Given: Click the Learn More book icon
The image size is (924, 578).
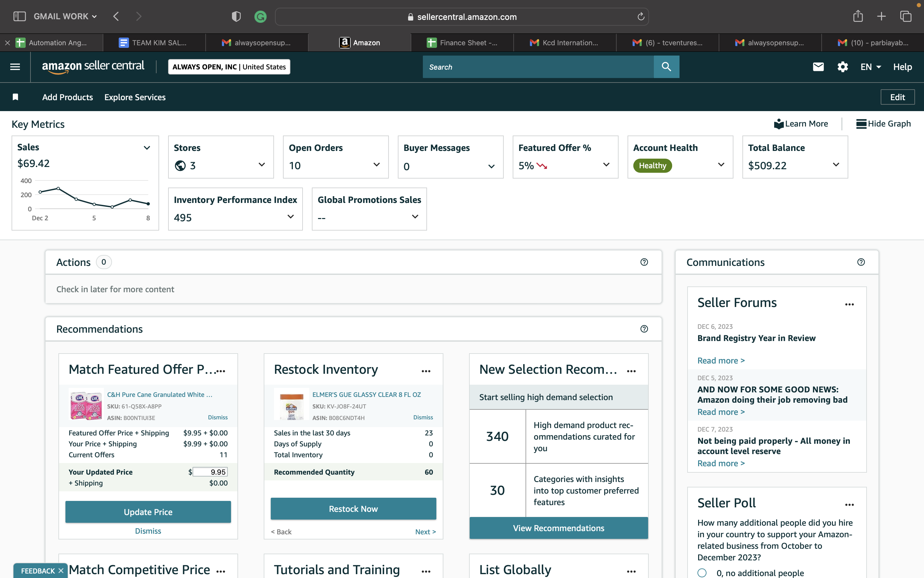Looking at the screenshot, I should (779, 124).
